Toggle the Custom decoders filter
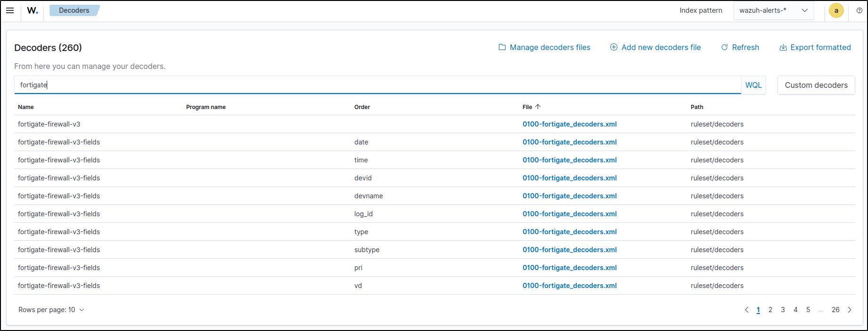The image size is (868, 331). (x=816, y=85)
